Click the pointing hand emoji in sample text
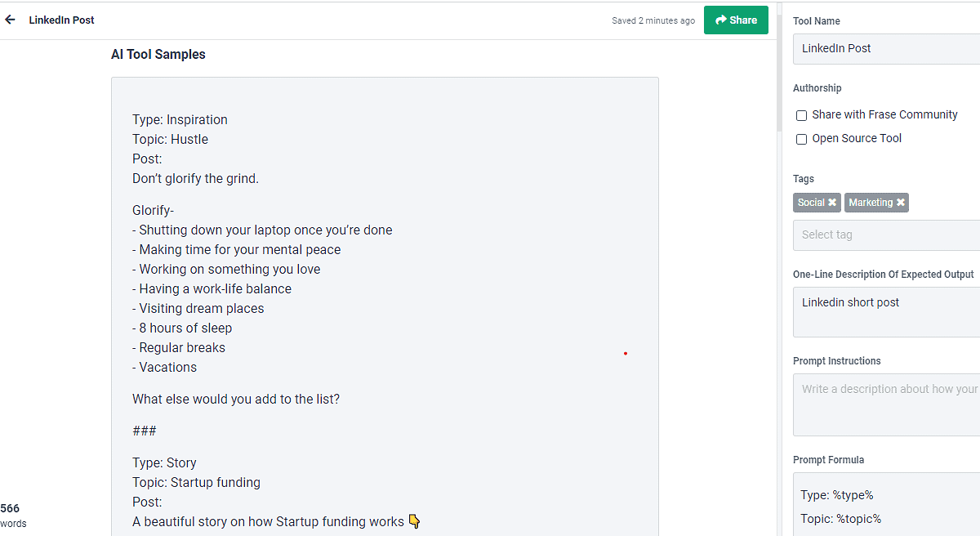 coord(414,521)
